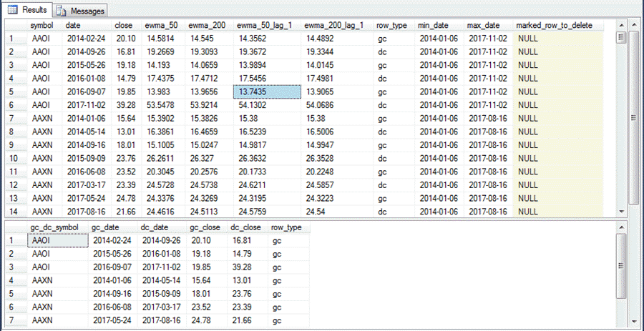
Task: Click the Messages tab page icon
Action: point(61,11)
